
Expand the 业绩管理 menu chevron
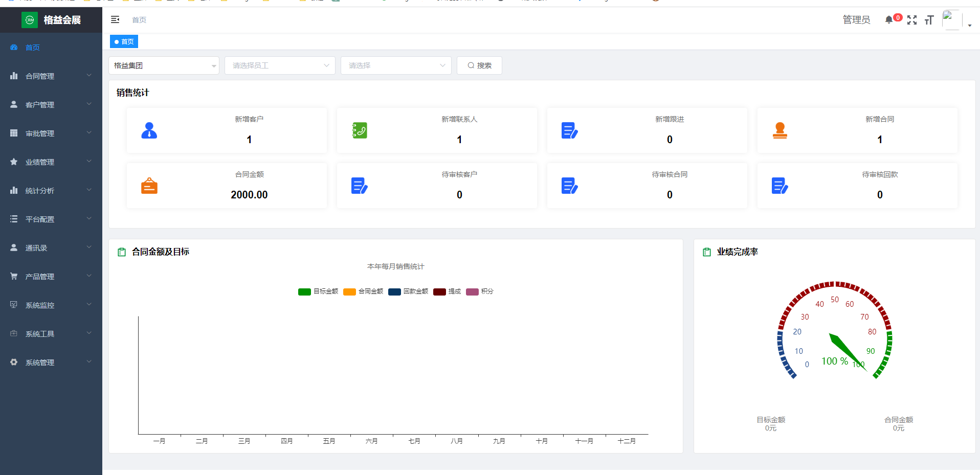coord(89,161)
